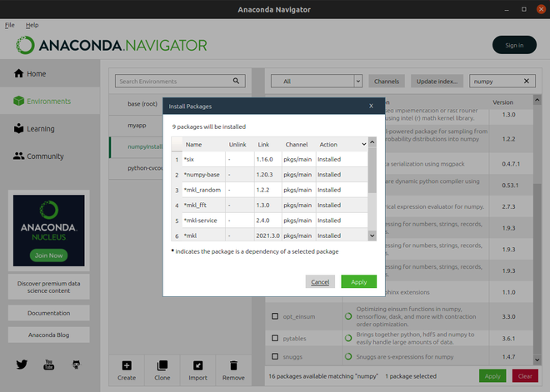Click the Clone environment icon
The image size is (550, 392).
tap(162, 365)
